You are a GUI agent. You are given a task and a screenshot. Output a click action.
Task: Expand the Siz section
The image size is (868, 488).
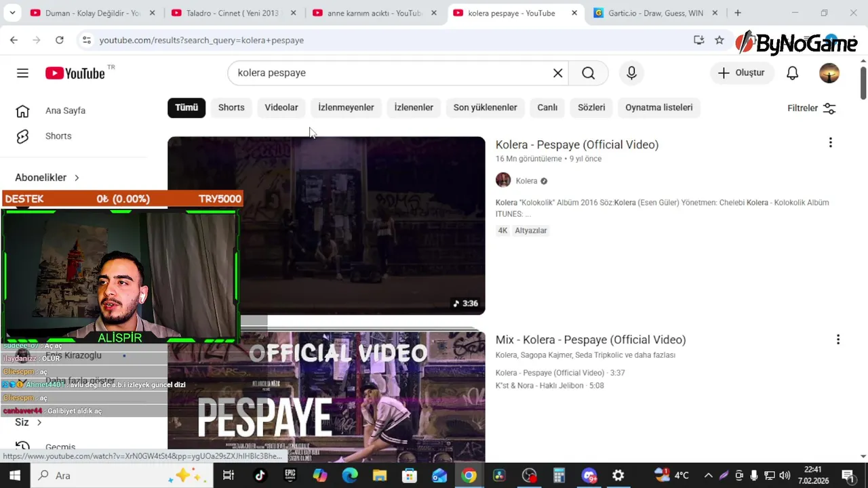click(28, 422)
